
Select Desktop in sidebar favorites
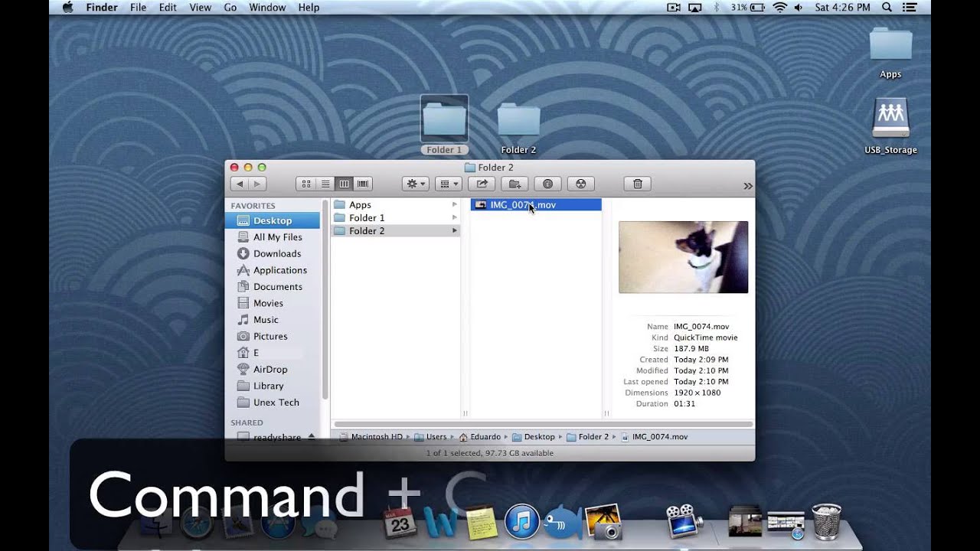click(273, 220)
